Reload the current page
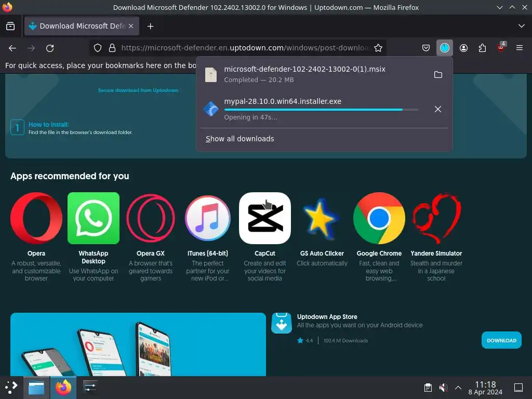Screen dimensions: 532x399 [50, 48]
